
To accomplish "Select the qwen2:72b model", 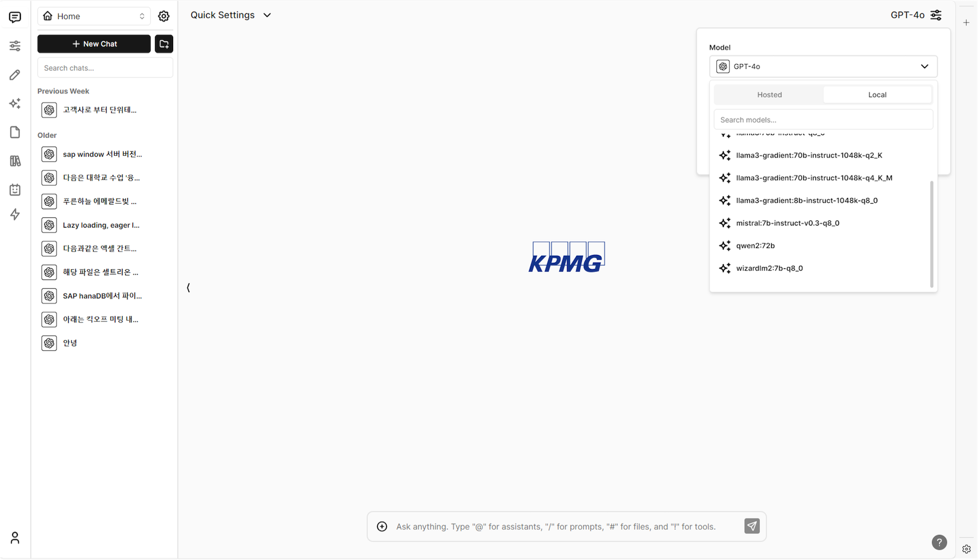I will coord(755,245).
